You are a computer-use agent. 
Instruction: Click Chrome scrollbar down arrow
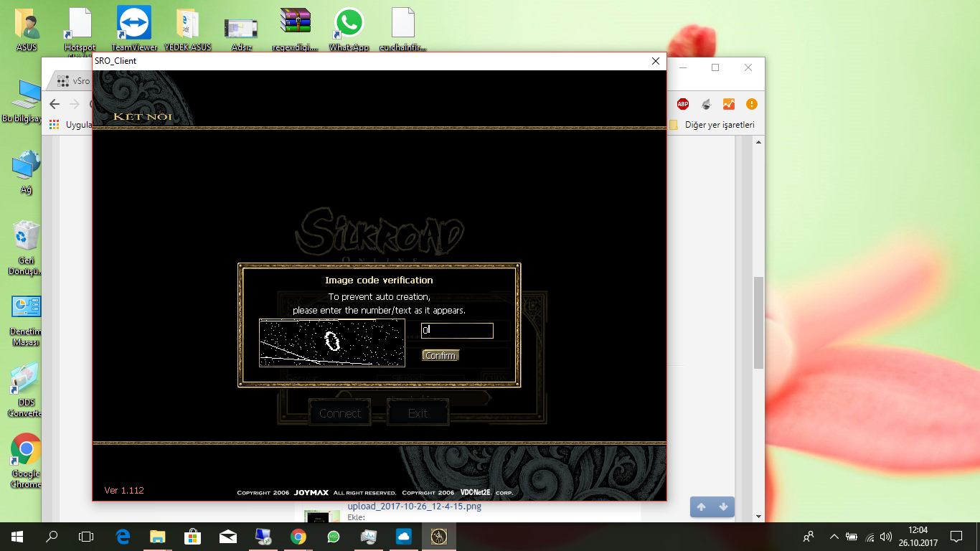coord(758,515)
